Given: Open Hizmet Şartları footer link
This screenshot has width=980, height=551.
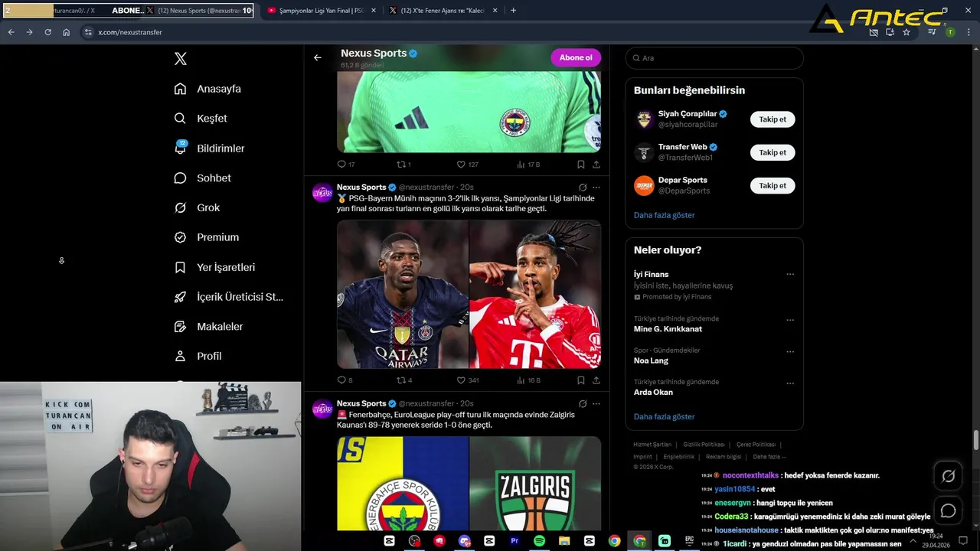Looking at the screenshot, I should 652,445.
